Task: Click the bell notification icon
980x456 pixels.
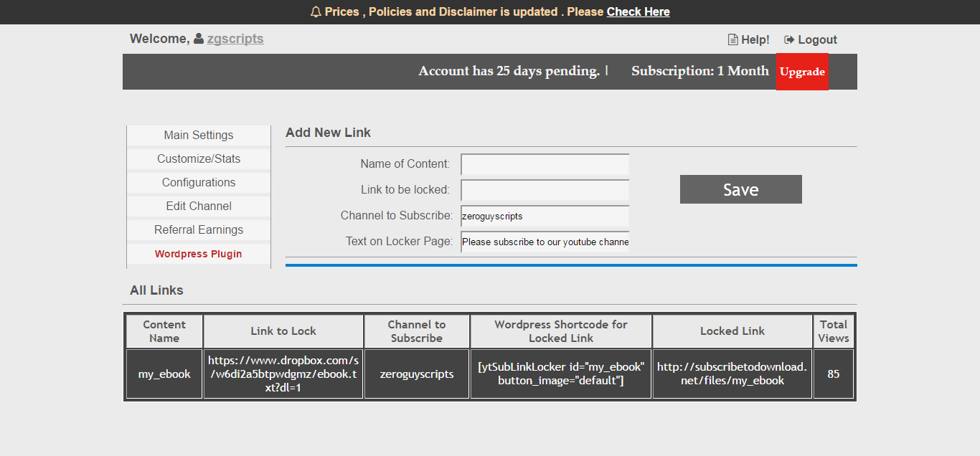Action: pos(316,12)
